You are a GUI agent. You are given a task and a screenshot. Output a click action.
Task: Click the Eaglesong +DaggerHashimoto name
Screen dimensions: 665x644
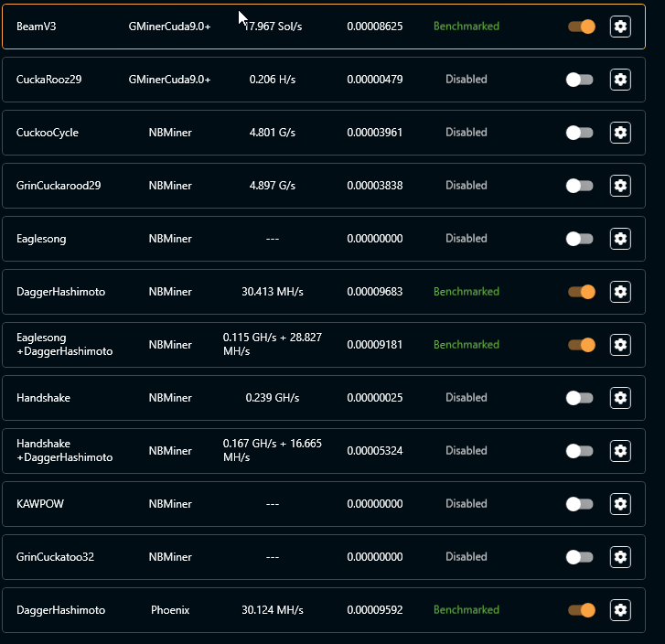coord(64,344)
